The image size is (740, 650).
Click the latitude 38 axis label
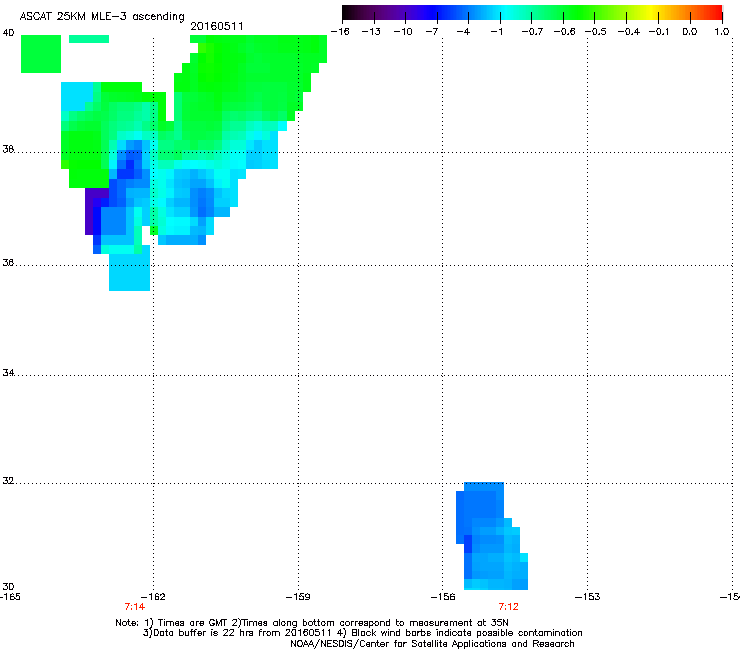coord(8,149)
